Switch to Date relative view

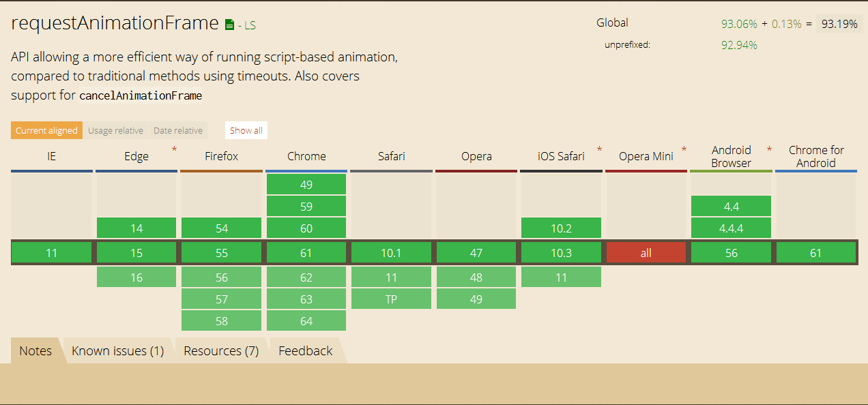tap(177, 130)
